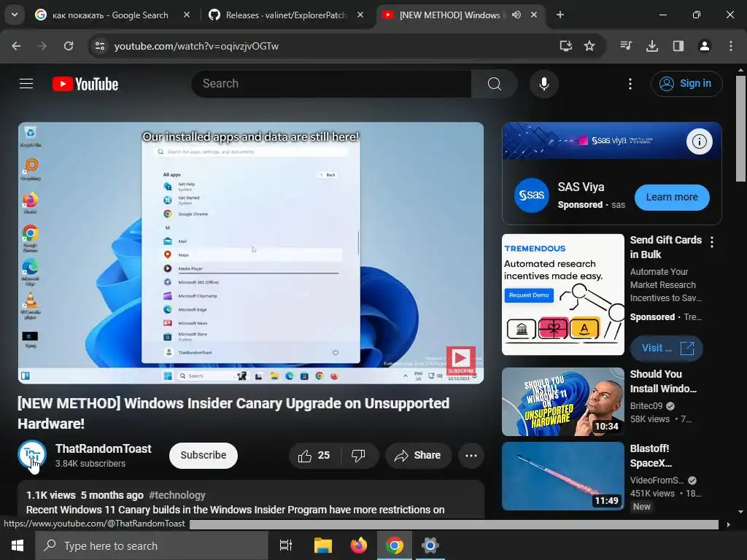Launch Firefox from taskbar

(359, 545)
